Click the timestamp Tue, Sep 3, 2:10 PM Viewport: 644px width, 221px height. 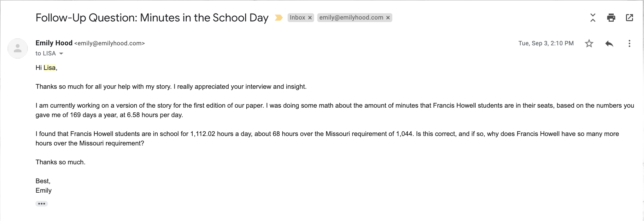point(546,43)
